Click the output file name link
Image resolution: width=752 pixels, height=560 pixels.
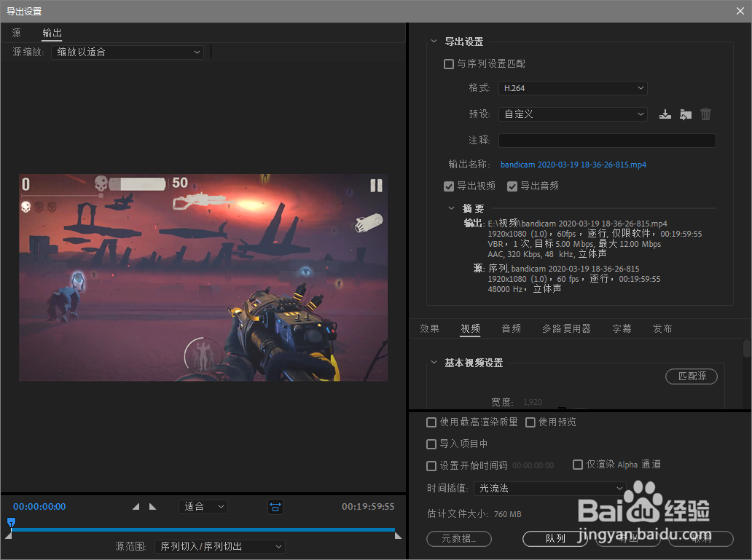click(x=573, y=165)
